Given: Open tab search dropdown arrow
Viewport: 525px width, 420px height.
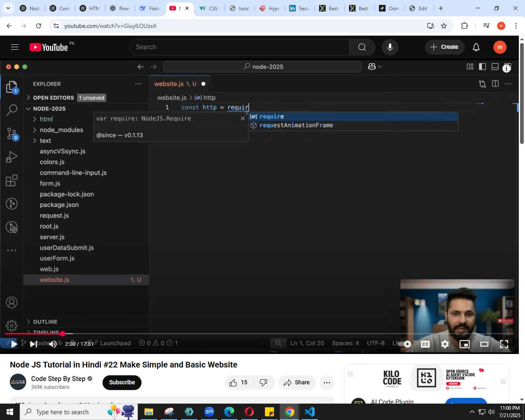Looking at the screenshot, I should (8, 8).
